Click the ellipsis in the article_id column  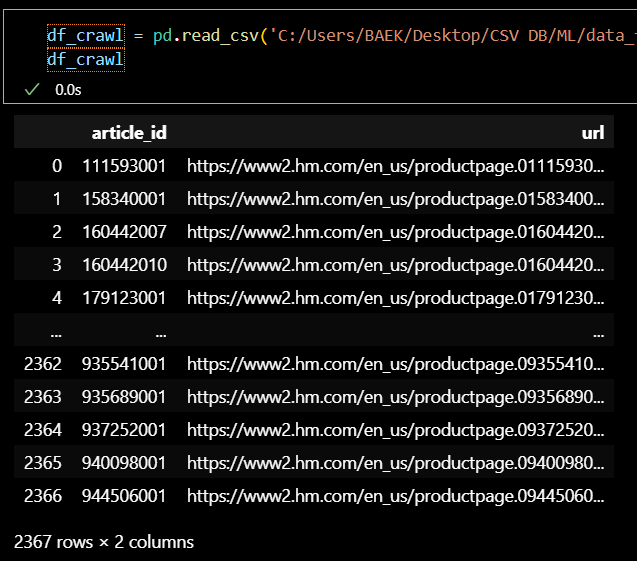click(161, 335)
